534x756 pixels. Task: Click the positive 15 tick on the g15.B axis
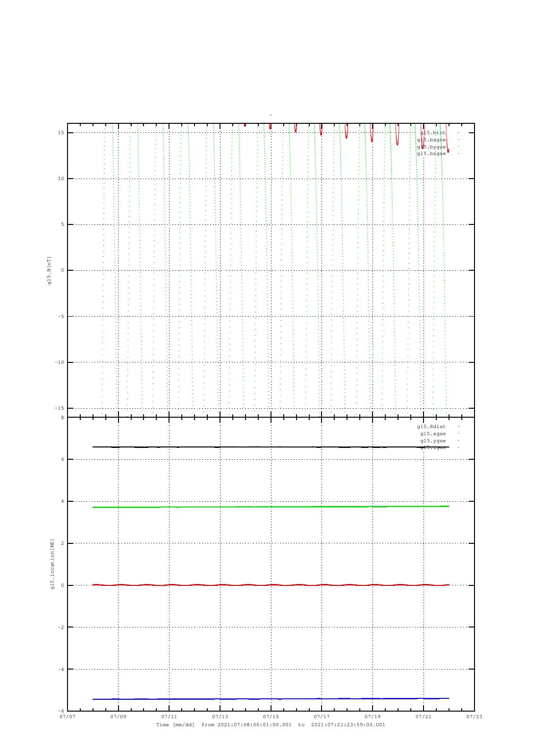(61, 133)
